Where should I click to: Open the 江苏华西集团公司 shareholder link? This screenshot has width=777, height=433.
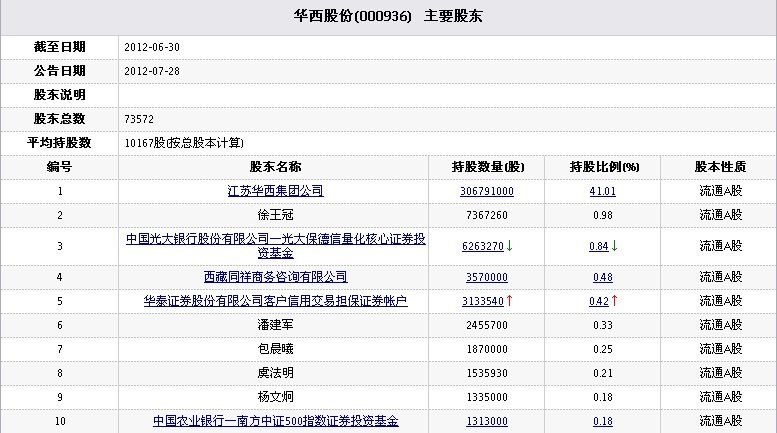[x=276, y=191]
